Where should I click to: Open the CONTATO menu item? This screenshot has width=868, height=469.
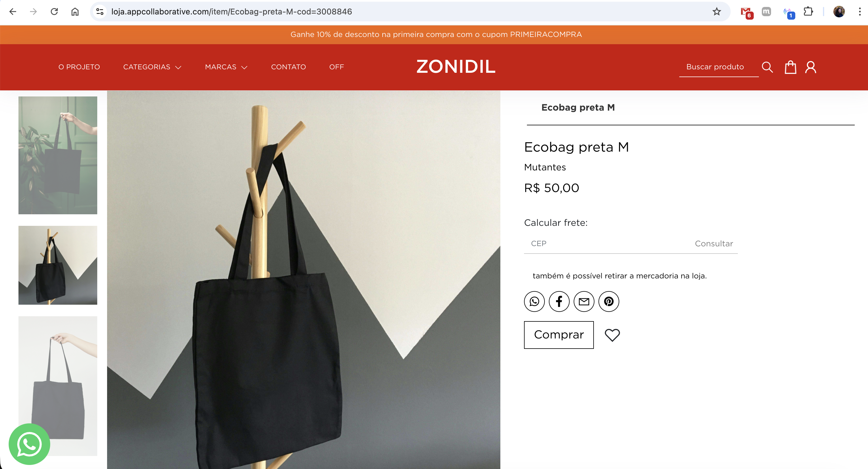pyautogui.click(x=289, y=67)
